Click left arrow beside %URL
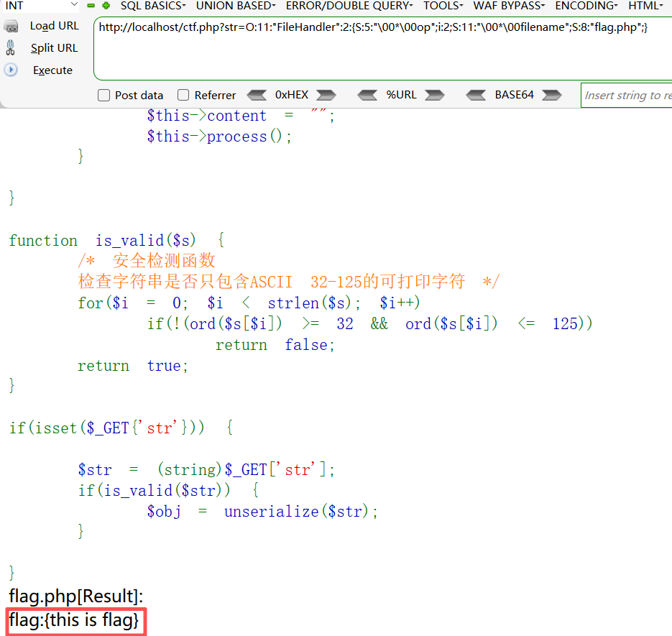This screenshot has width=672, height=636. point(367,95)
